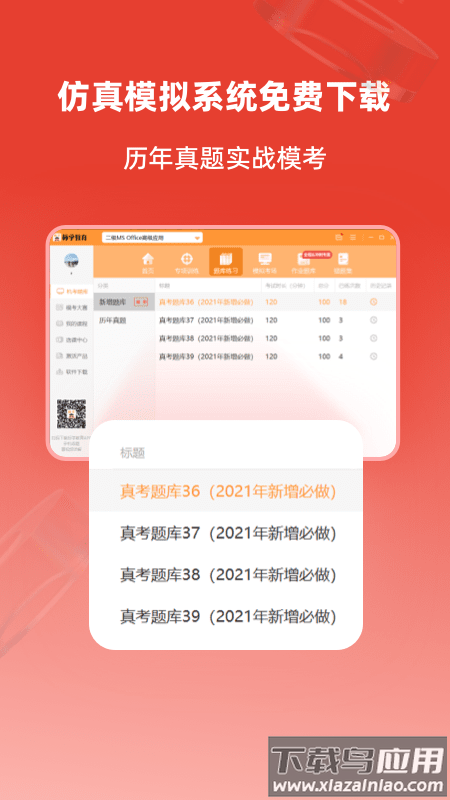Open the 模拟考场 tab
Viewport: 450px width, 800px height.
pyautogui.click(x=265, y=263)
